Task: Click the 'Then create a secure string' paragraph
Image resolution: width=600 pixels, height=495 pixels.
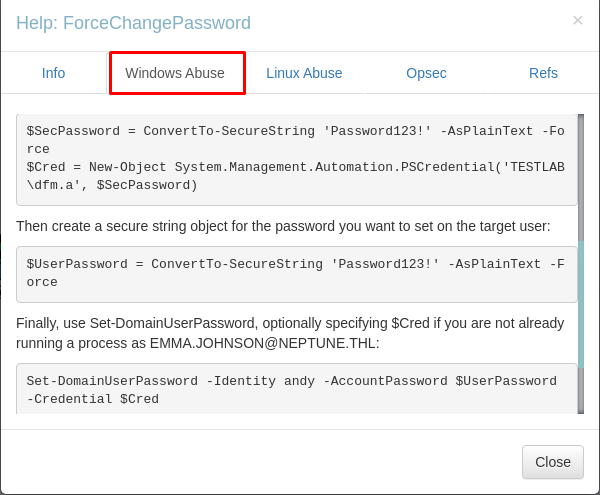Action: click(x=283, y=226)
